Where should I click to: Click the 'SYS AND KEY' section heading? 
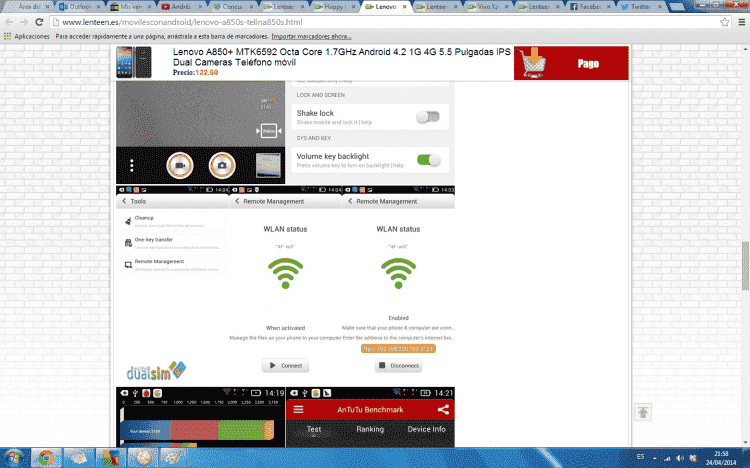pyautogui.click(x=313, y=138)
